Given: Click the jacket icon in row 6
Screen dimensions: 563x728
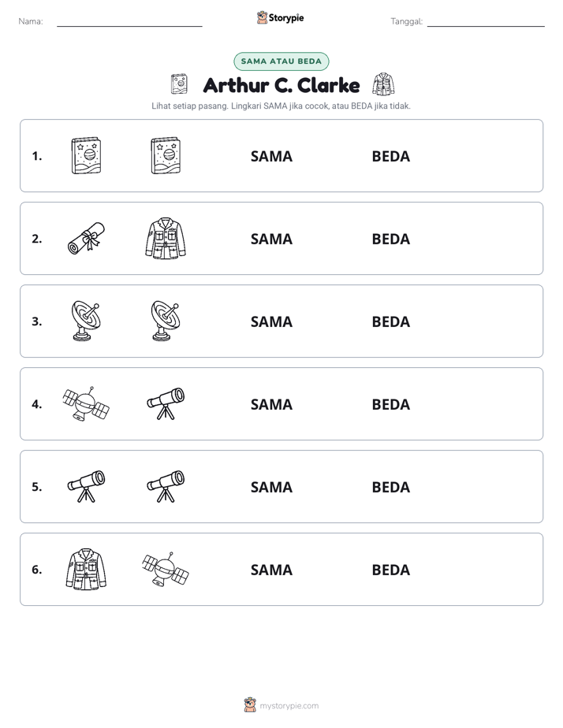Looking at the screenshot, I should point(86,569).
